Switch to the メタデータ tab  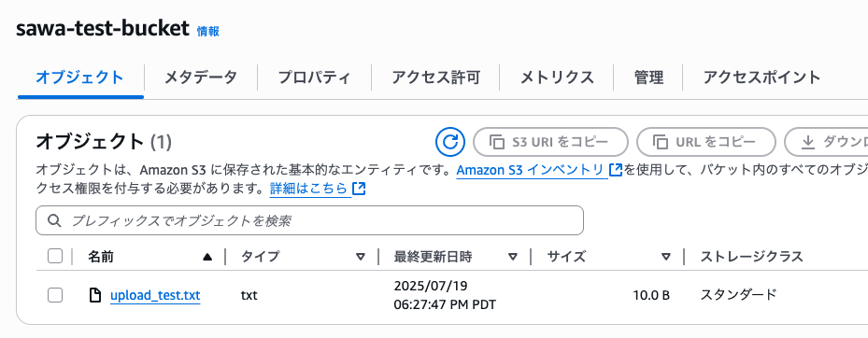tap(200, 77)
